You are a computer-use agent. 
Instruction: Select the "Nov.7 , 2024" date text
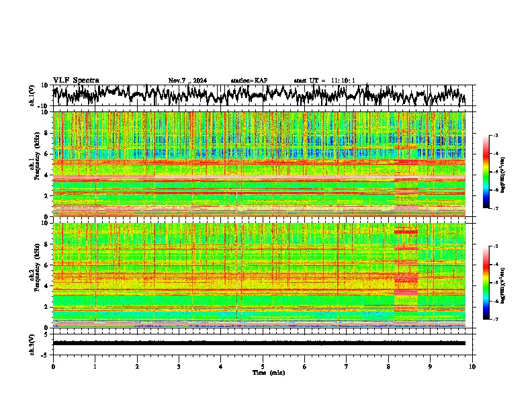coord(187,81)
